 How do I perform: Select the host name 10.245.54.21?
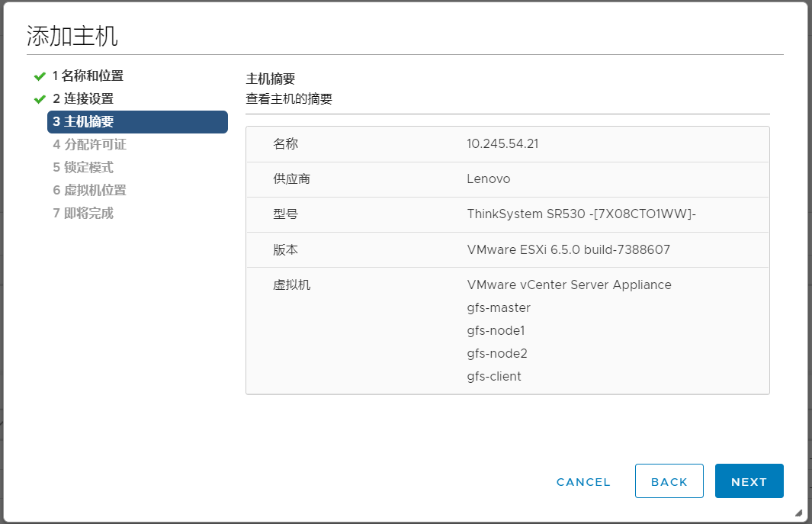[x=502, y=144]
